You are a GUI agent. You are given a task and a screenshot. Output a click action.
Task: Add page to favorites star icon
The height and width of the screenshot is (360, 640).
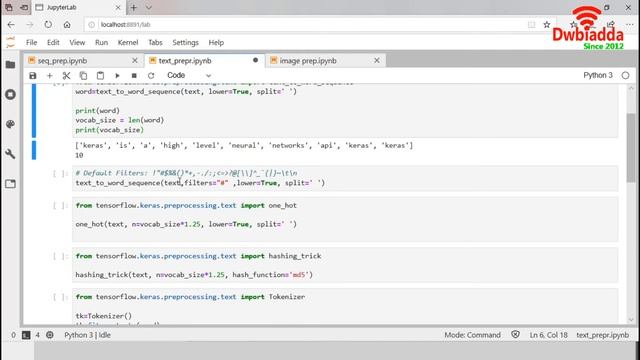pos(547,25)
